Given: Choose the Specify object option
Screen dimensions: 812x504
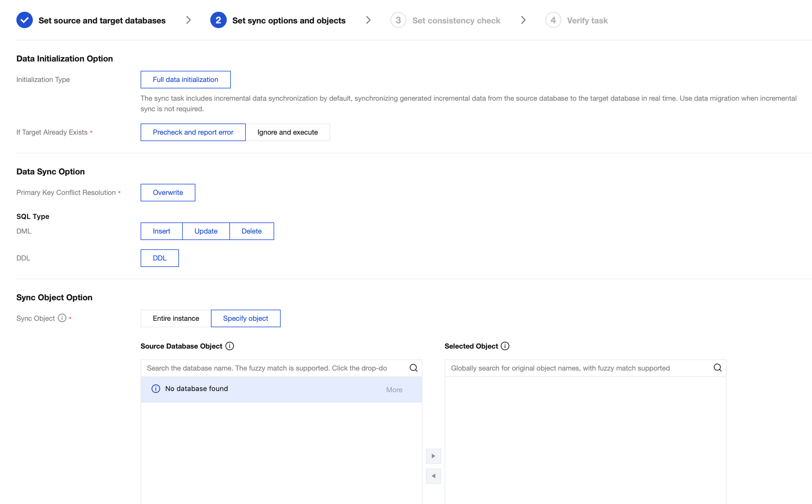Looking at the screenshot, I should pos(245,318).
